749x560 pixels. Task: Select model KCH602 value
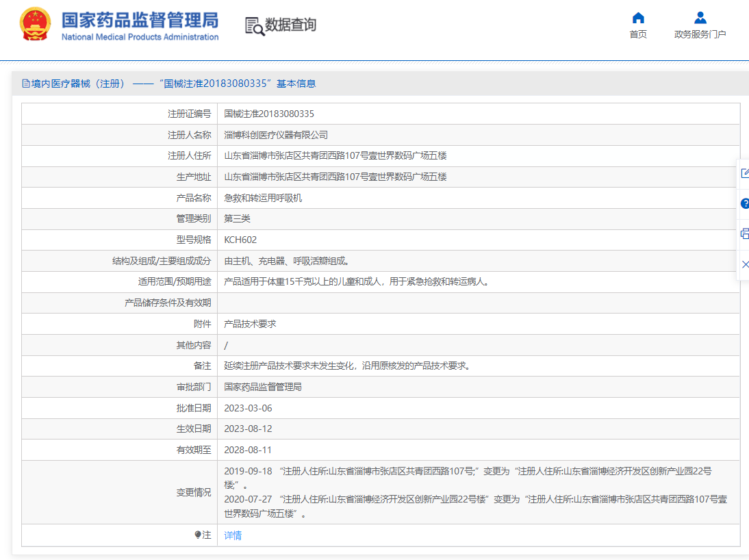click(x=240, y=240)
